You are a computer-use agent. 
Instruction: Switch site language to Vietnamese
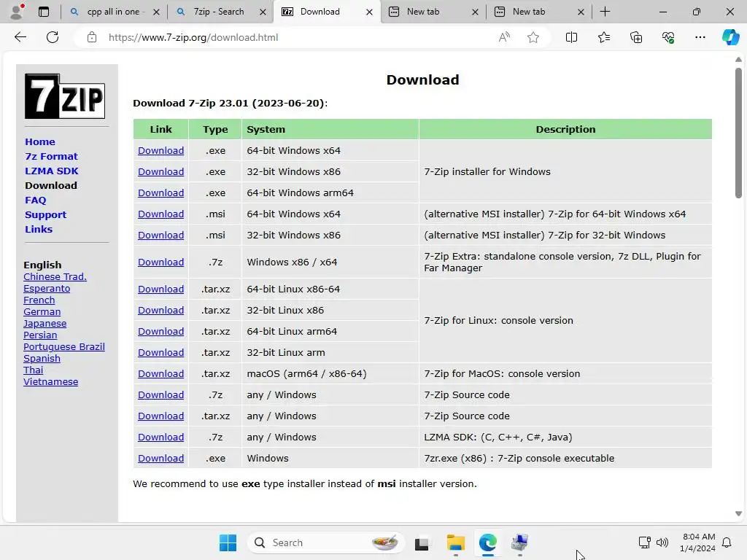click(50, 382)
